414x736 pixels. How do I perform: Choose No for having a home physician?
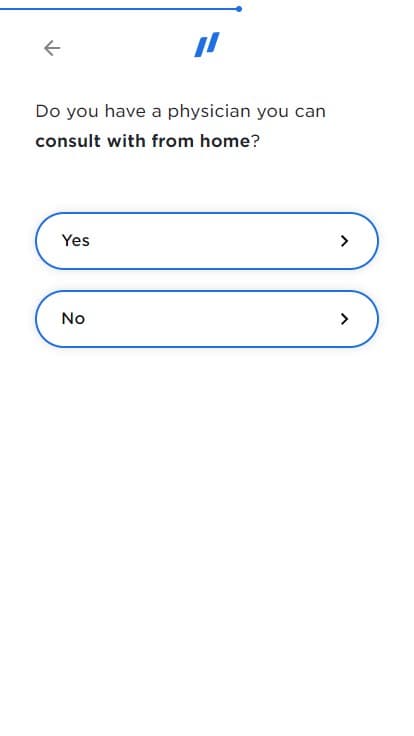tap(207, 319)
